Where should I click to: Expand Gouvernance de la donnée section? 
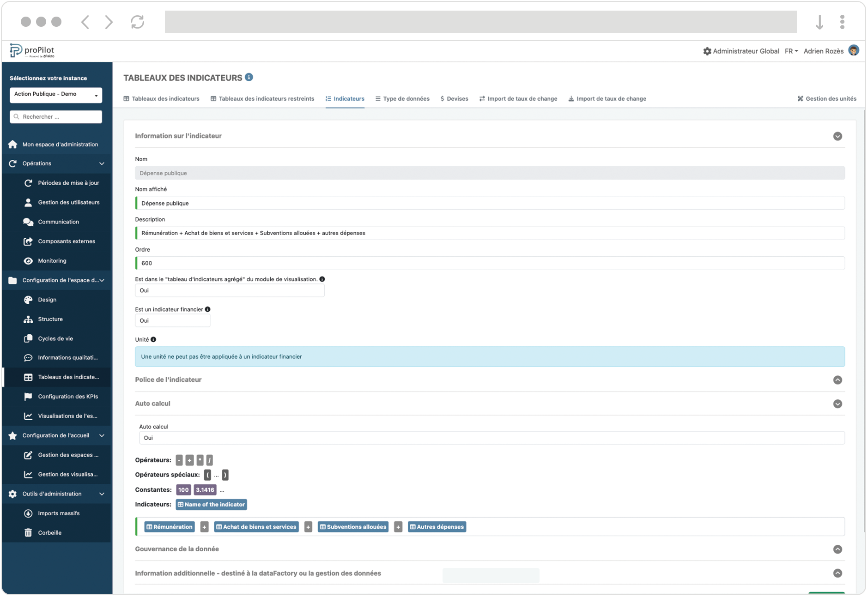point(837,549)
